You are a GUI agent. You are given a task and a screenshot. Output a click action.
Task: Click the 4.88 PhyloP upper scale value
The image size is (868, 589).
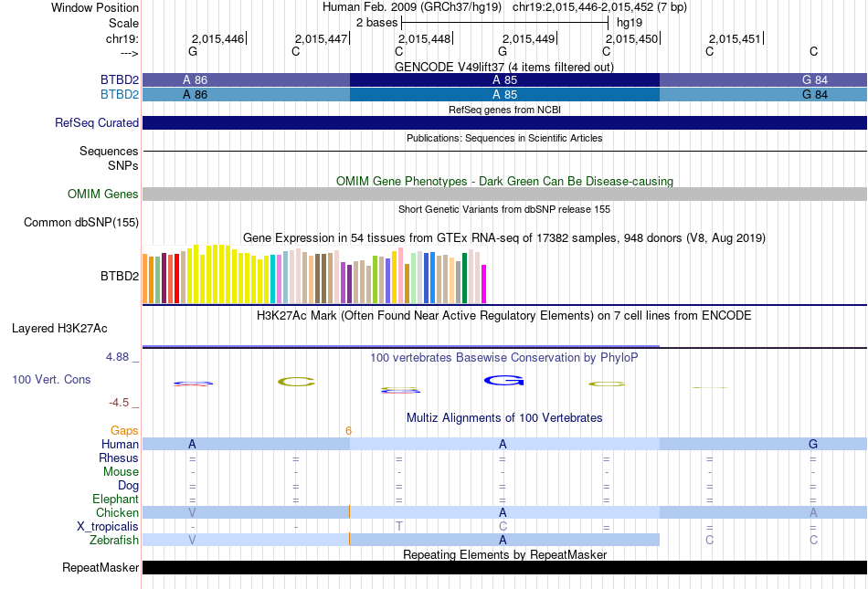click(117, 357)
